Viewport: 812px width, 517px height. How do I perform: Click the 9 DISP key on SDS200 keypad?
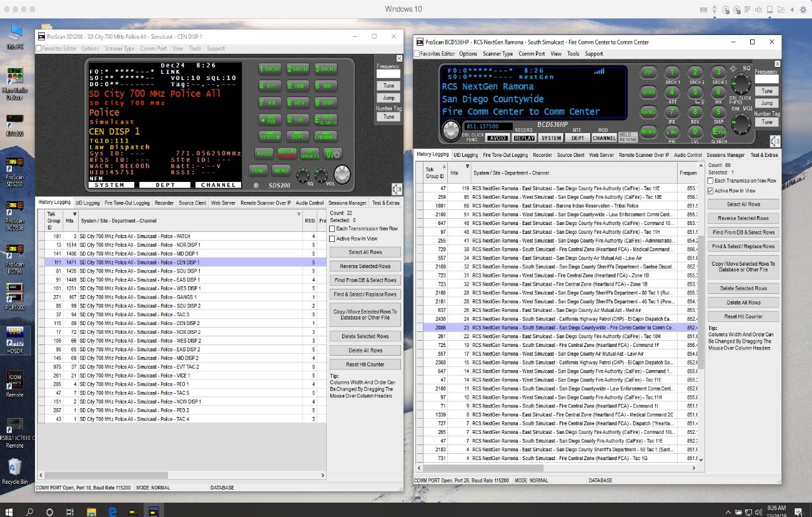click(x=325, y=103)
